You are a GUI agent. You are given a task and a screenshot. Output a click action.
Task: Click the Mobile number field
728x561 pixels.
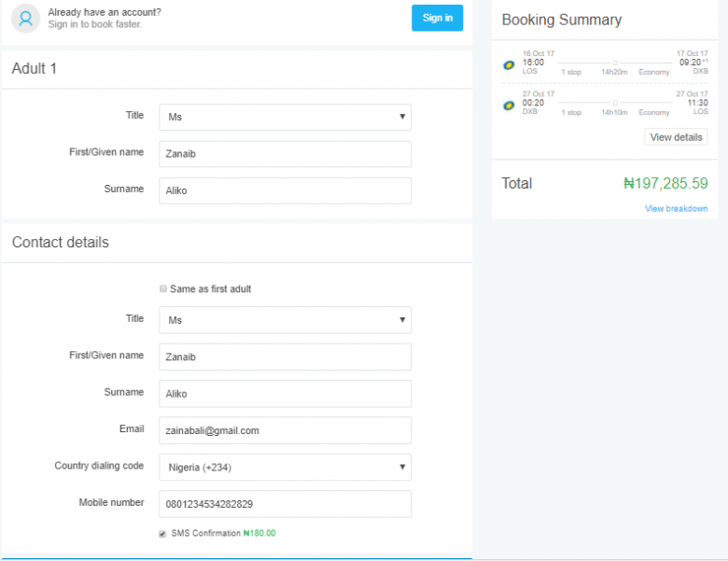click(285, 504)
